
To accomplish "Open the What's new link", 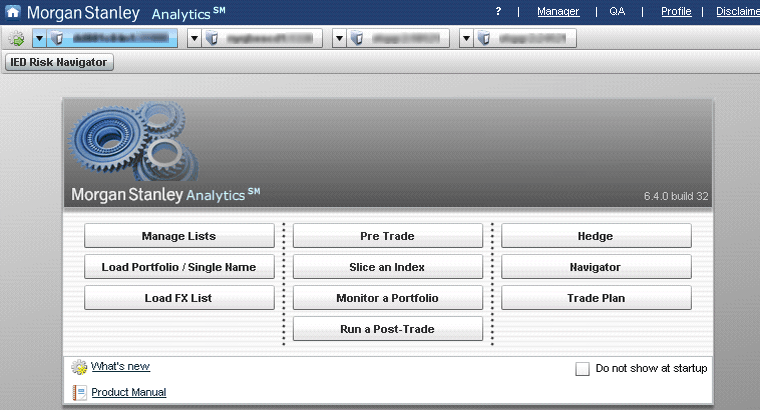I will 120,366.
